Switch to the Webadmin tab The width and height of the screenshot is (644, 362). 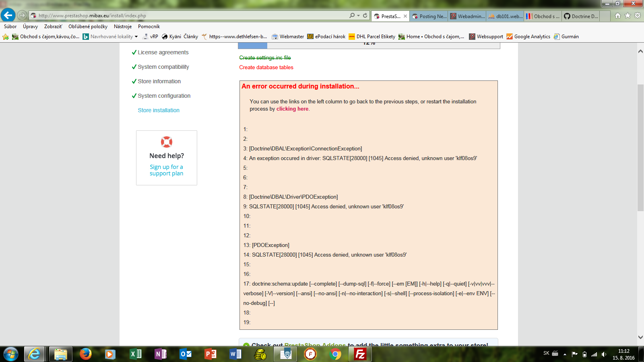(467, 16)
